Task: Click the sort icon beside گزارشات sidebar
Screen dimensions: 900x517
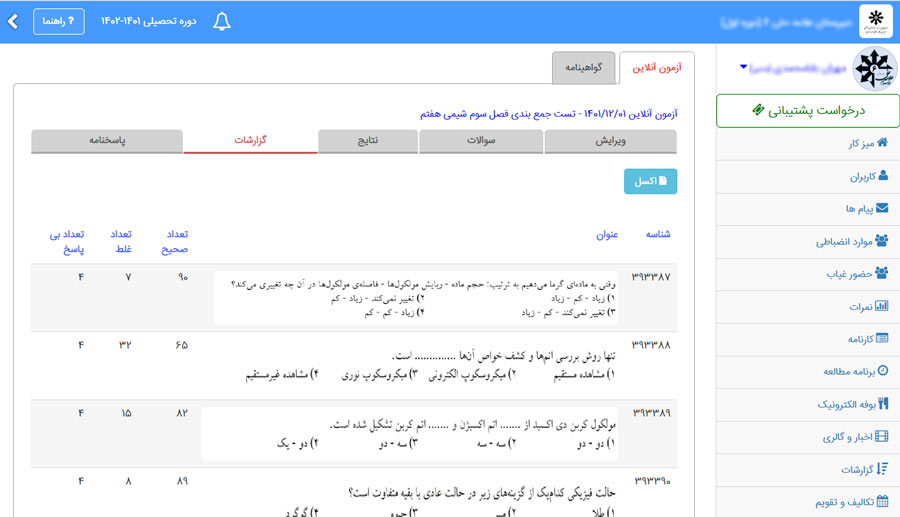Action: (x=882, y=469)
